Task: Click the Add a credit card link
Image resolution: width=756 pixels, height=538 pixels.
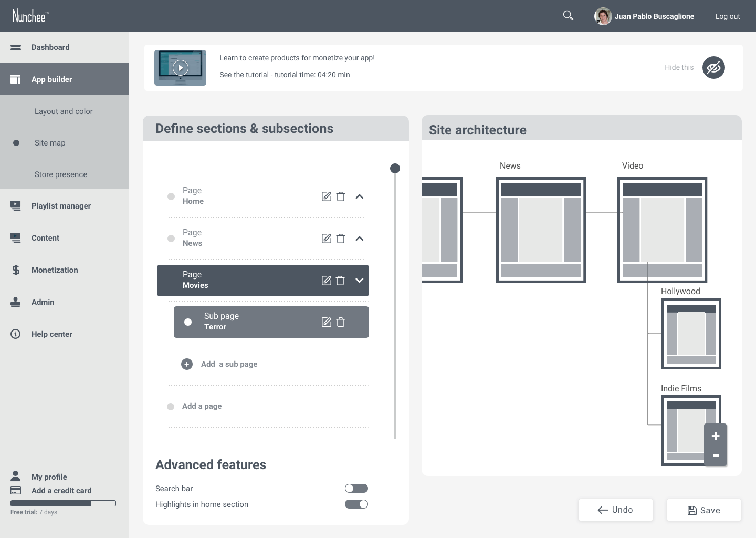Action: (61, 491)
